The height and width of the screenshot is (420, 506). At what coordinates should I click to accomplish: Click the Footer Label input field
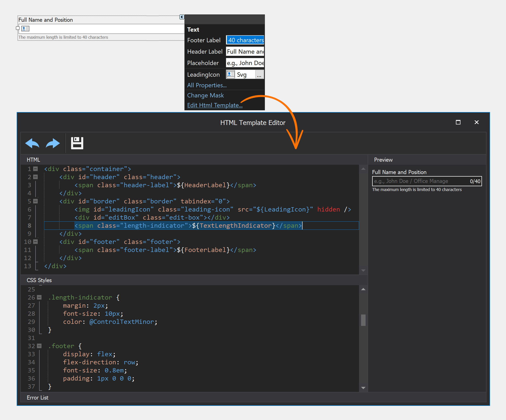pyautogui.click(x=245, y=40)
